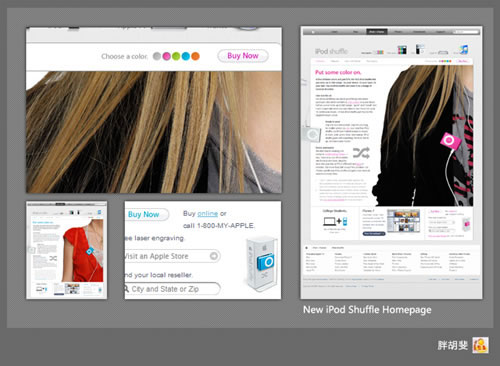Click the boxed blue iPod shuffle image
This screenshot has height=366, width=500.
262,264
